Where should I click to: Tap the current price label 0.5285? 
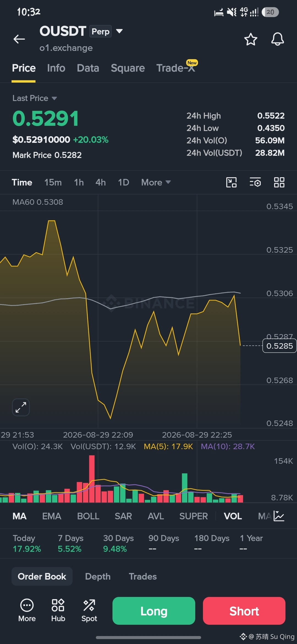tap(279, 346)
